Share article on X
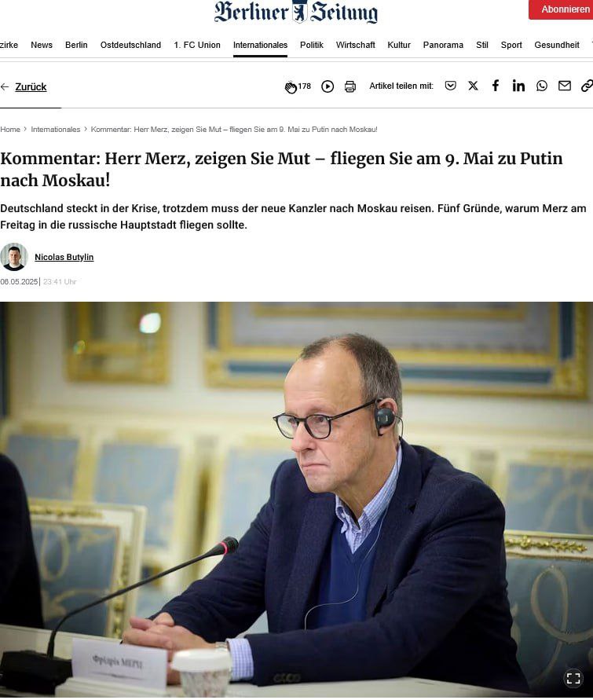Image resolution: width=593 pixels, height=700 pixels. (474, 86)
